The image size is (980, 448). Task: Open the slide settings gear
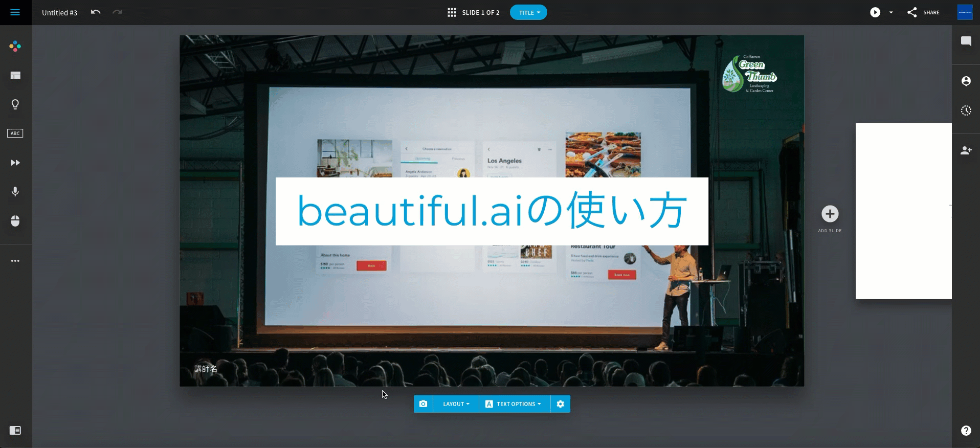561,404
